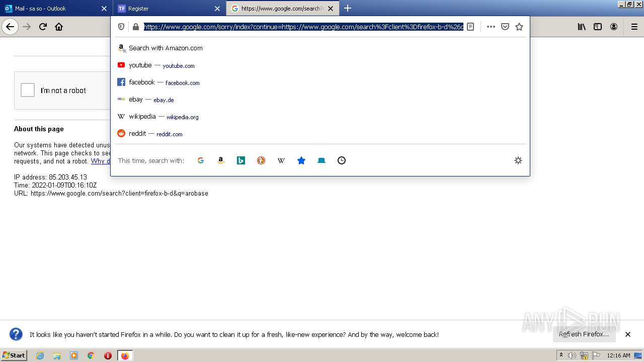Search this time with Wikipedia icon
Image resolution: width=644 pixels, height=362 pixels.
tap(281, 160)
